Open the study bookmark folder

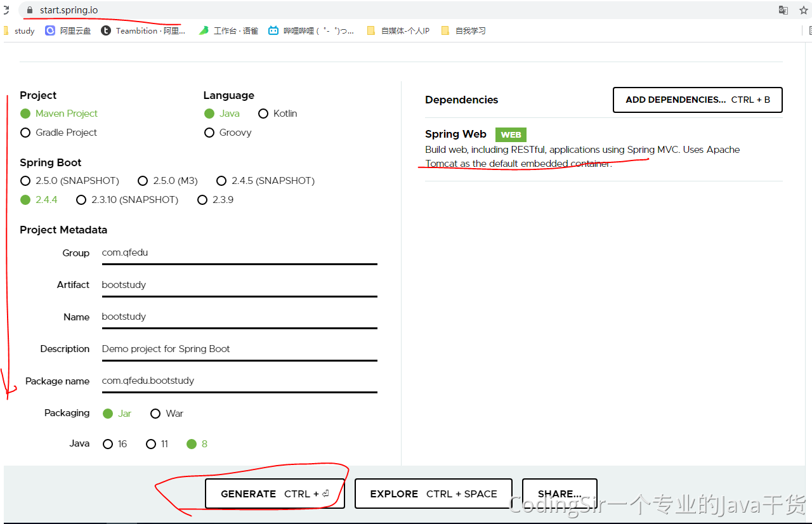[x=19, y=30]
